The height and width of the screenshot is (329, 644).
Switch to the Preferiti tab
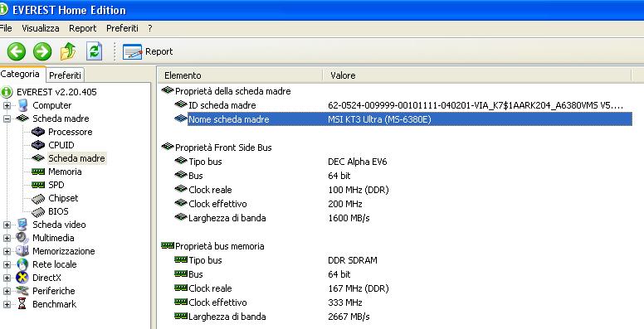[x=65, y=75]
